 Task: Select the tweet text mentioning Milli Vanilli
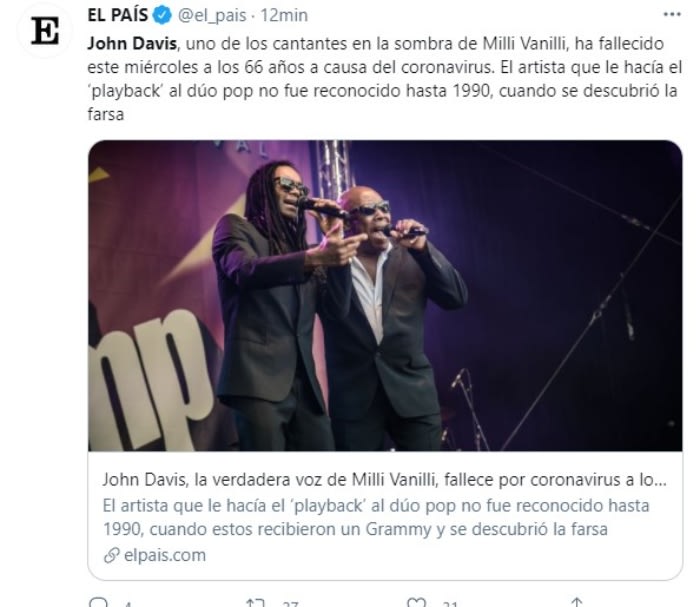point(385,79)
